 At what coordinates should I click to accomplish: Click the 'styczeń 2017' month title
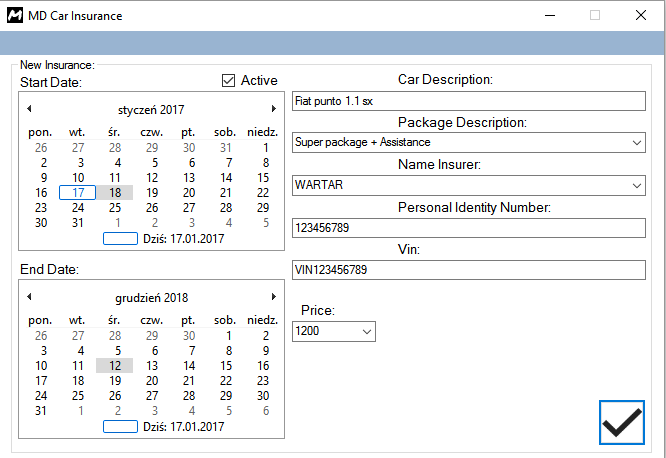[151, 110]
